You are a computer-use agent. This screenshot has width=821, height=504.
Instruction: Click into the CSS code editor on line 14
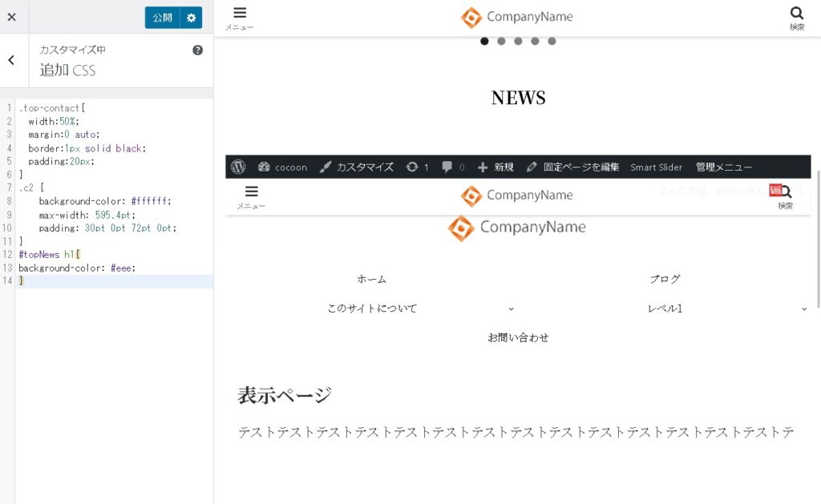click(x=112, y=281)
